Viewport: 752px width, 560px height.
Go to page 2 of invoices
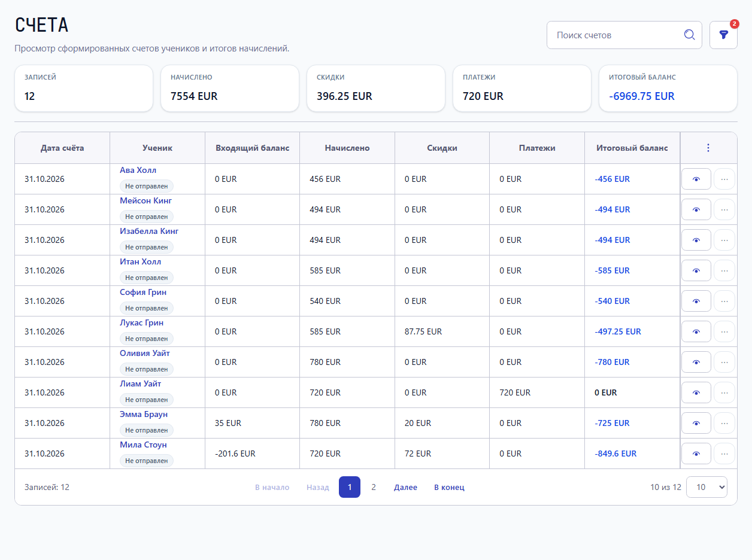coord(374,487)
